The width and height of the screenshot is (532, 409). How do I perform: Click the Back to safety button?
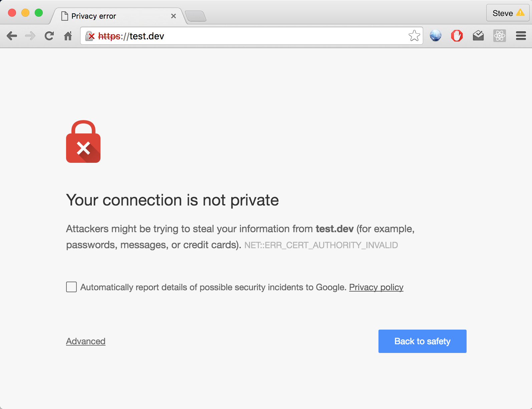[x=422, y=341]
